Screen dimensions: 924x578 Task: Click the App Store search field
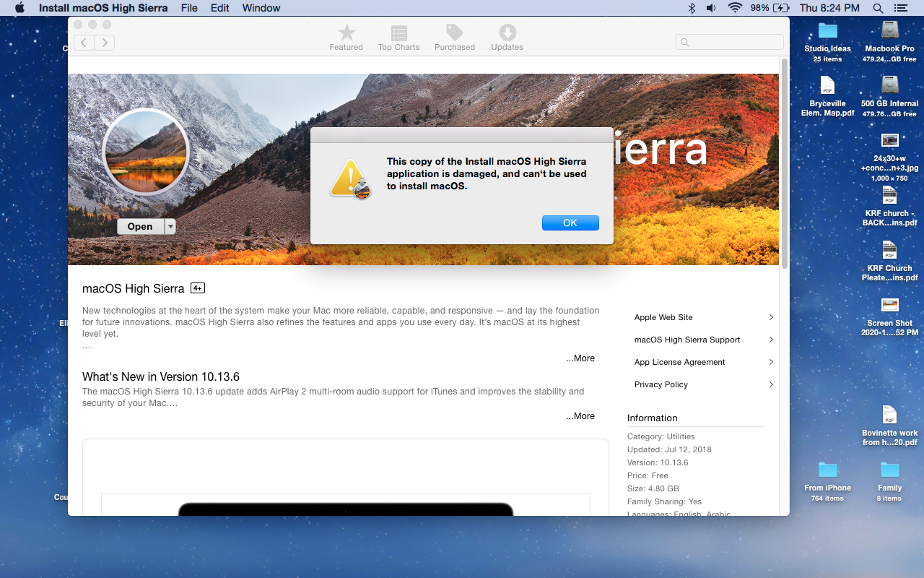click(x=730, y=42)
